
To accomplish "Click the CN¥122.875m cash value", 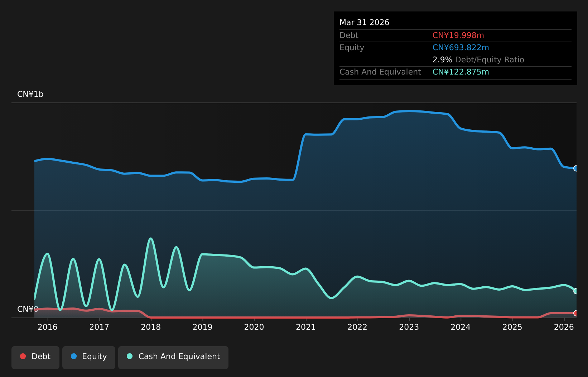I will (461, 72).
